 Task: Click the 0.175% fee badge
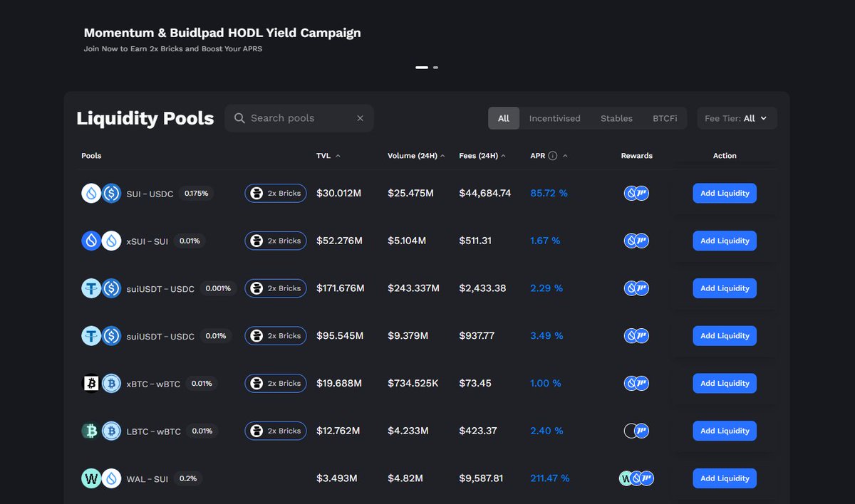point(197,193)
